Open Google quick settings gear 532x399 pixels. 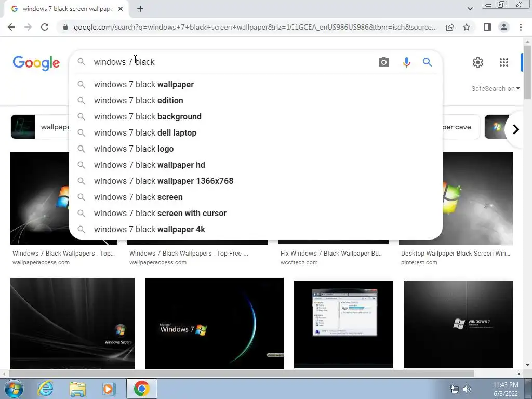pyautogui.click(x=478, y=62)
